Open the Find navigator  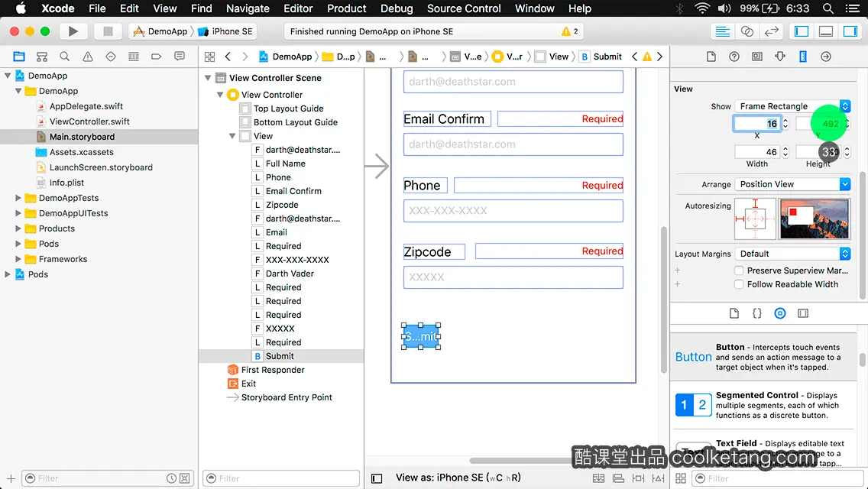(x=64, y=57)
